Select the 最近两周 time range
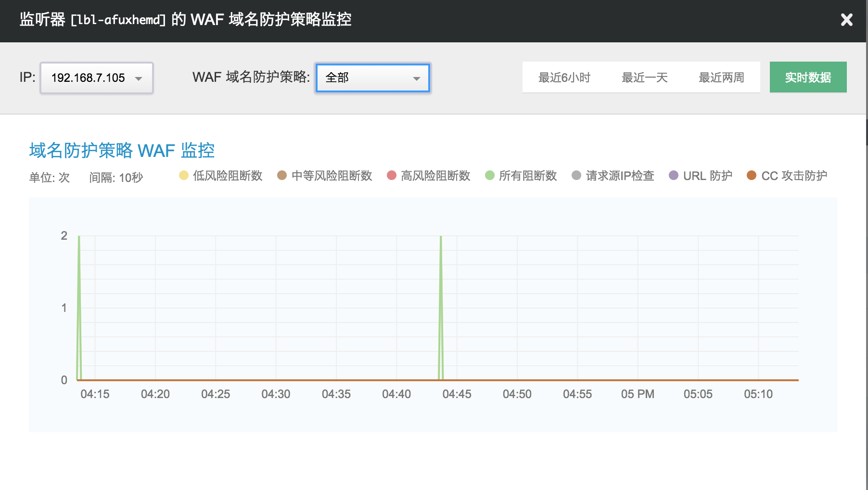Image resolution: width=868 pixels, height=490 pixels. point(721,77)
